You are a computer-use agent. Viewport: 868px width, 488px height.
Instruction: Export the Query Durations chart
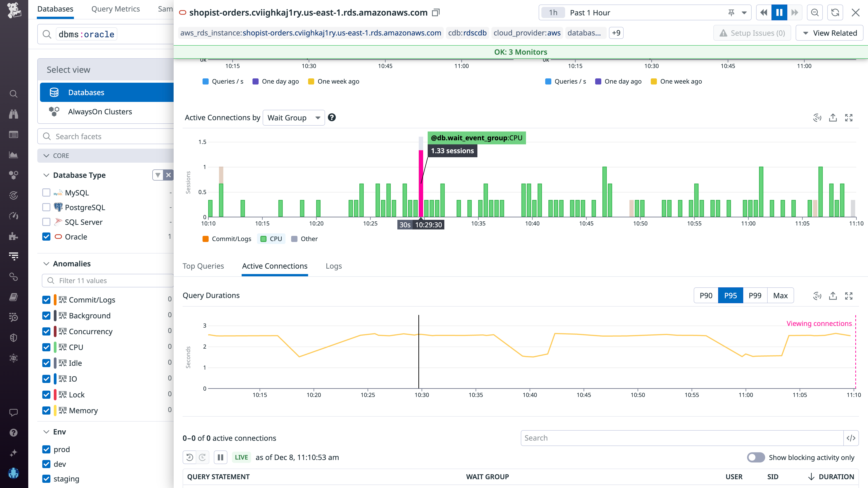(833, 295)
